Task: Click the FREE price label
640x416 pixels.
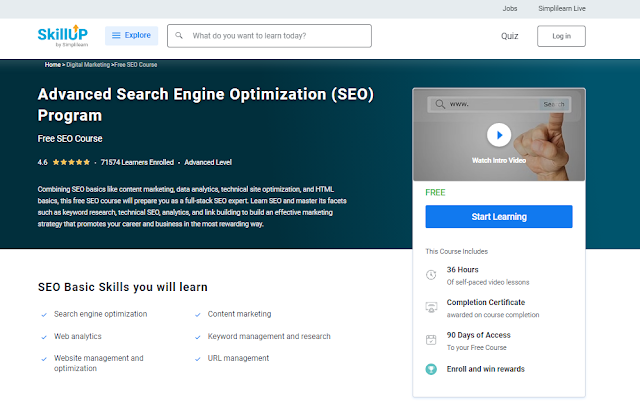Action: tap(435, 192)
